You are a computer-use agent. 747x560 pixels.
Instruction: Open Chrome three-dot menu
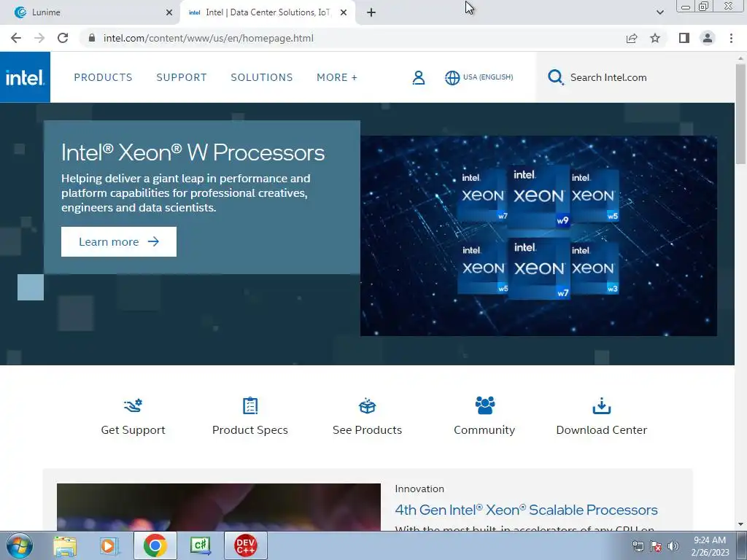731,38
